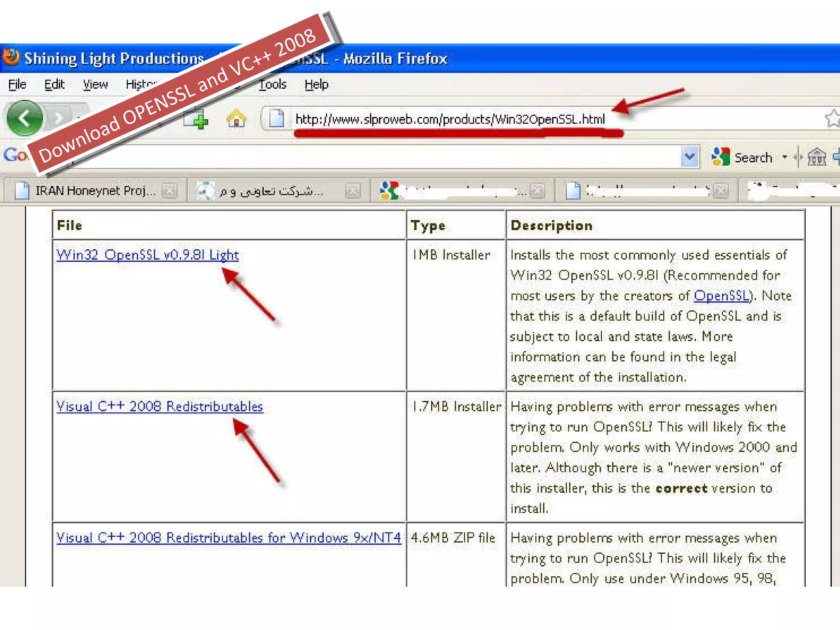840x630 pixels.
Task: Open the Tools menu
Action: pyautogui.click(x=272, y=84)
